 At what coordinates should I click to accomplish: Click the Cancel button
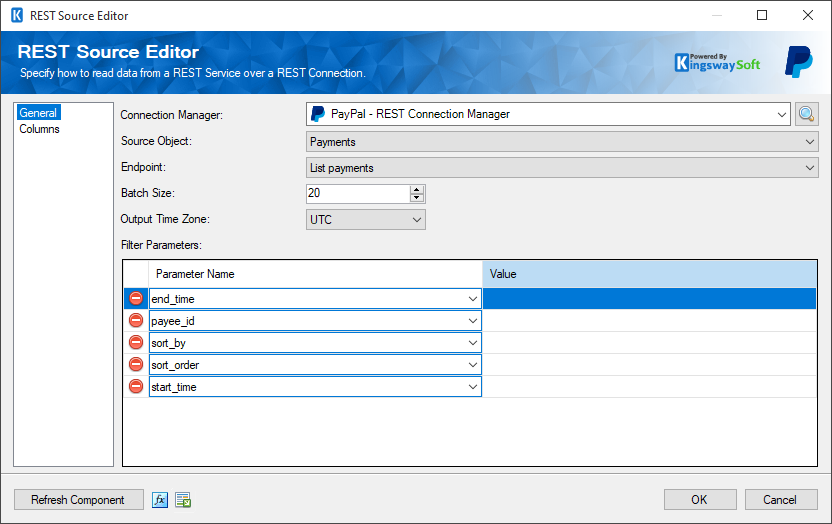[x=781, y=500]
